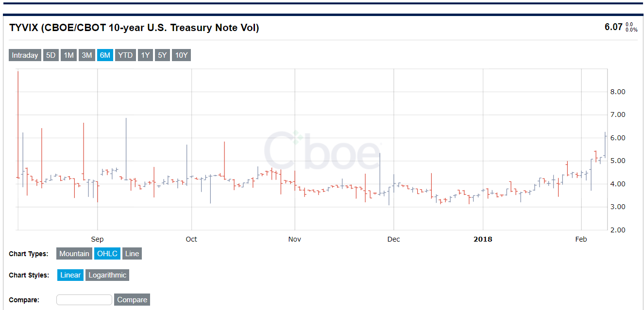Select the 6M range button
This screenshot has width=644, height=310.
[x=105, y=55]
